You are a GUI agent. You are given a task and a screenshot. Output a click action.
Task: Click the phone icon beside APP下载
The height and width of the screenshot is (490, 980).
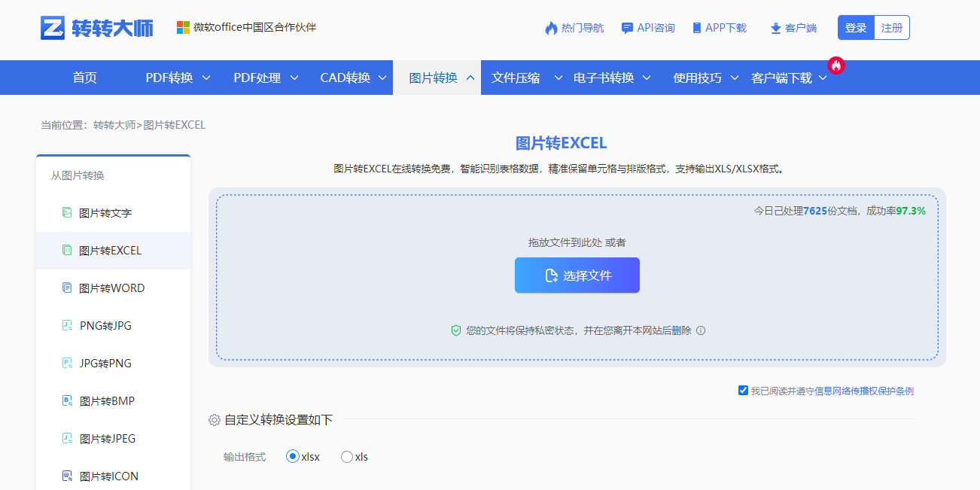coord(697,28)
